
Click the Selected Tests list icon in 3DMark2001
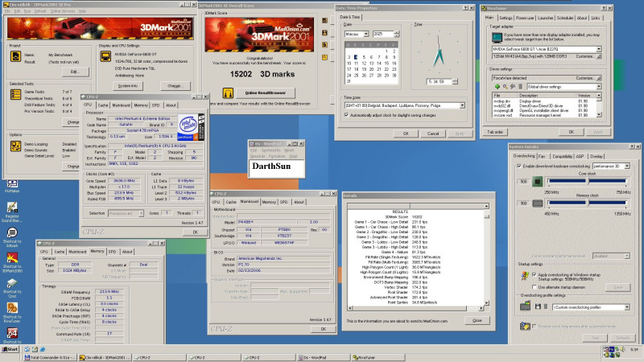coord(15,94)
